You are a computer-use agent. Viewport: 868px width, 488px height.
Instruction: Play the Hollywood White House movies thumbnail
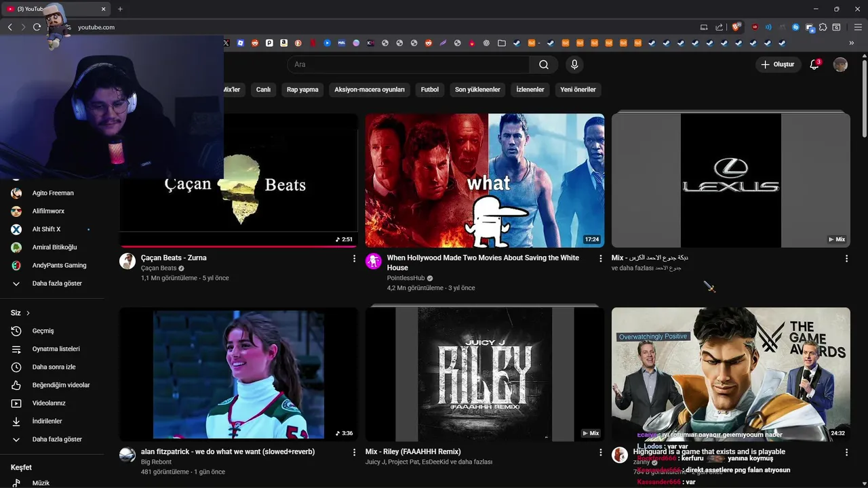pos(485,180)
